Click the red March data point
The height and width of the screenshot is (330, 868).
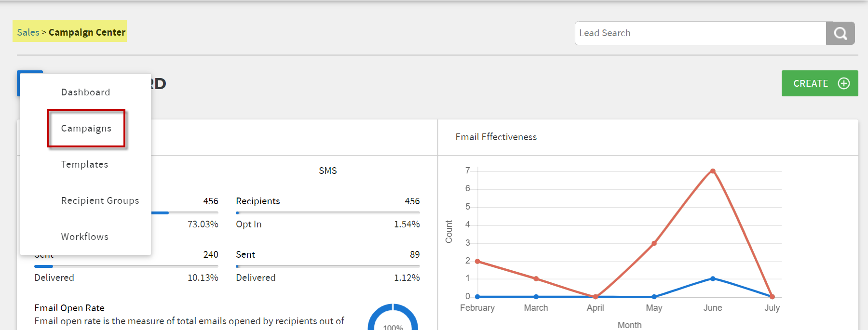[x=536, y=279]
